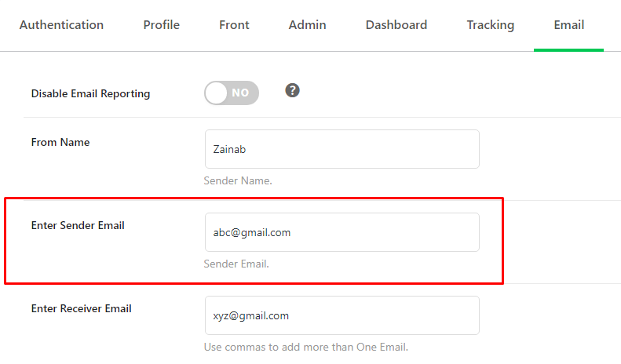
Task: Click the 'Use commas to add more' hint
Action: 305,347
